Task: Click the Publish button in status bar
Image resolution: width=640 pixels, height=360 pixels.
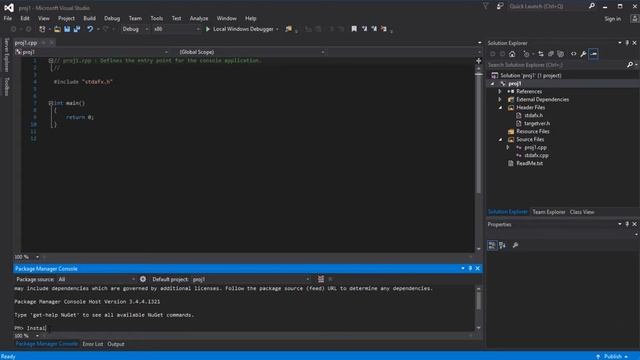Action: click(612, 356)
